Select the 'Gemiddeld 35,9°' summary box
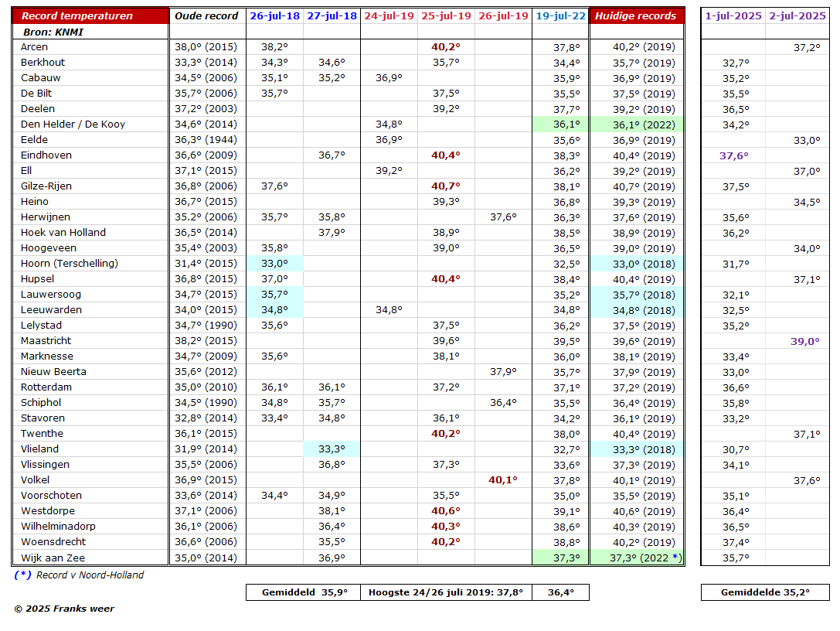The image size is (840, 631). point(304,592)
